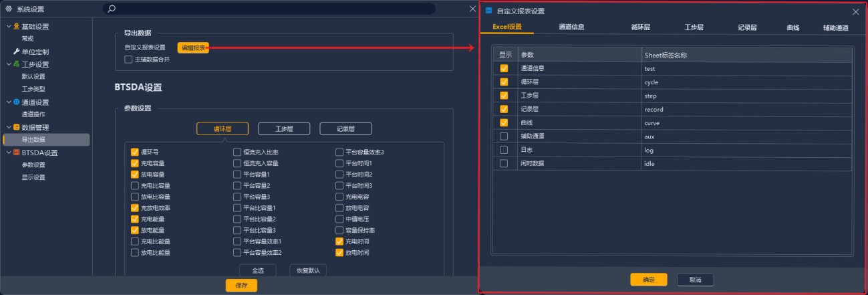
Task: Click the search input field
Action: pos(269,9)
